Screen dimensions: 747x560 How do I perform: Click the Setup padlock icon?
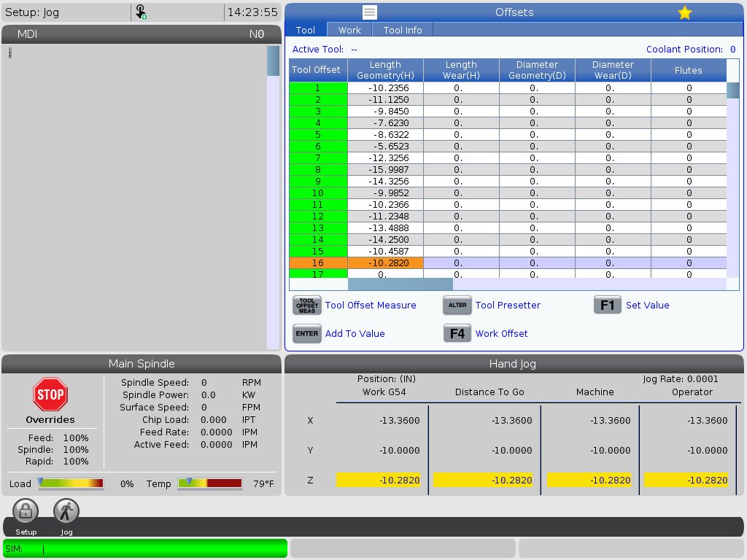point(26,511)
